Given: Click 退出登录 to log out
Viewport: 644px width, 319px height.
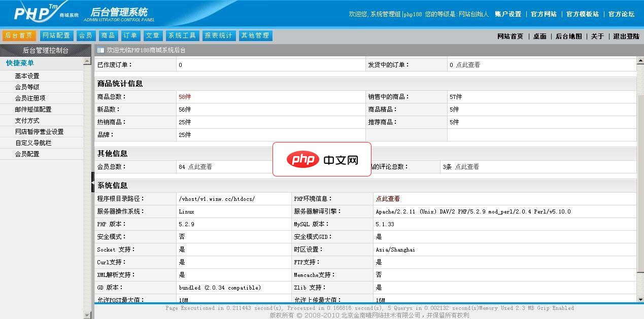Looking at the screenshot, I should click(x=627, y=37).
